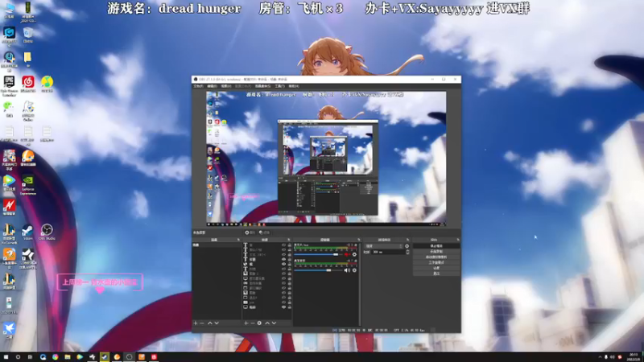
Task: Toggle lock of bottom source row
Action: [x=290, y=307]
